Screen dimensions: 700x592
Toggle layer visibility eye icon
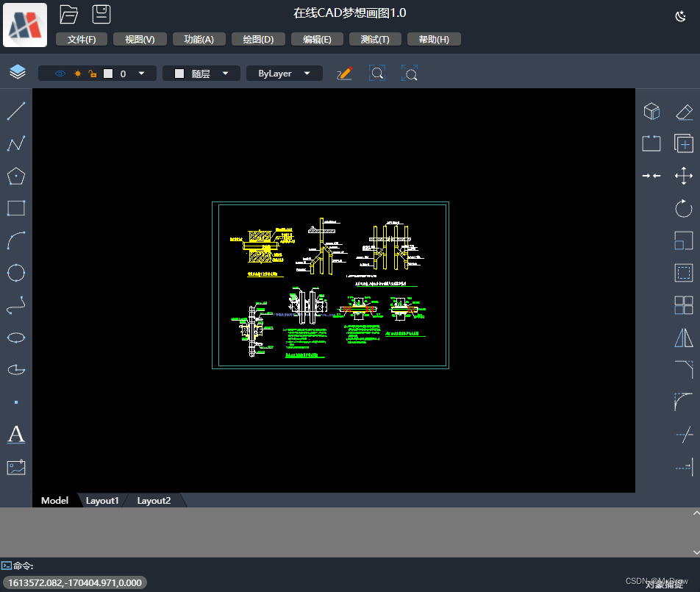pos(59,73)
